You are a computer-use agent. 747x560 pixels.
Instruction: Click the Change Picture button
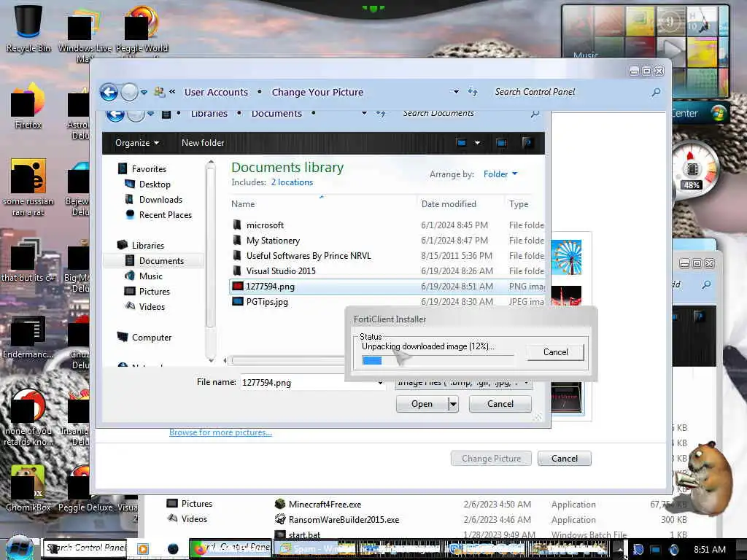tap(491, 459)
